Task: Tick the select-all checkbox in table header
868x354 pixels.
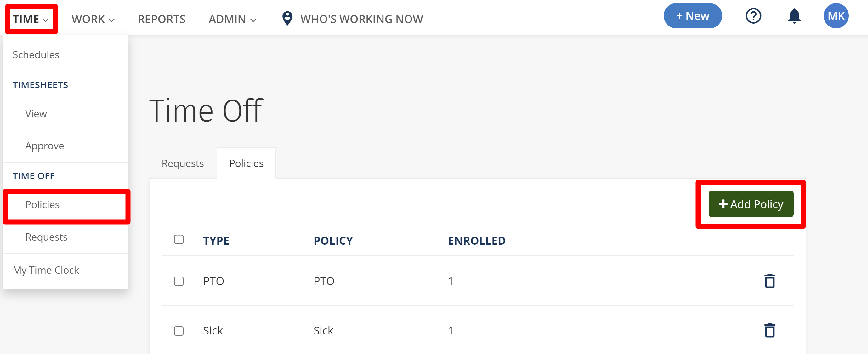Action: (x=179, y=239)
